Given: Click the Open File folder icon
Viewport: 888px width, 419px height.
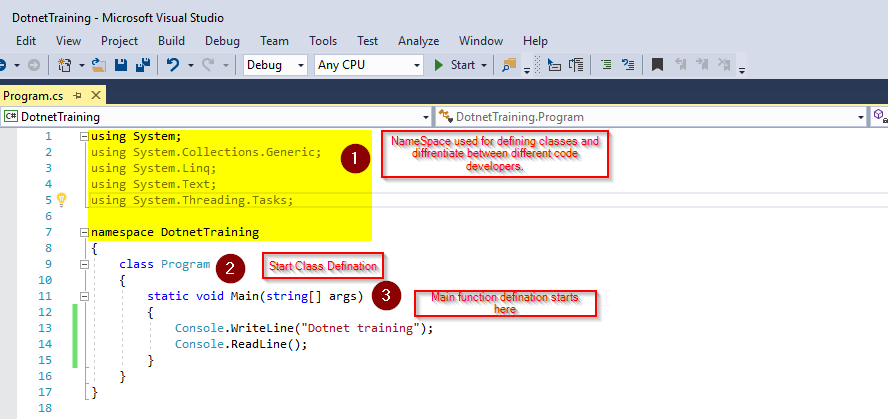Looking at the screenshot, I should 100,65.
